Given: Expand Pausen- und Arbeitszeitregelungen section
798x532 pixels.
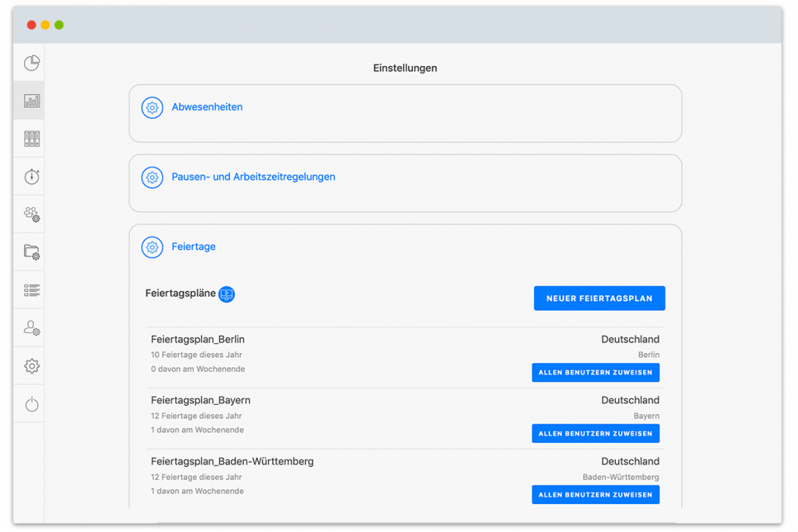Looking at the screenshot, I should (x=253, y=177).
